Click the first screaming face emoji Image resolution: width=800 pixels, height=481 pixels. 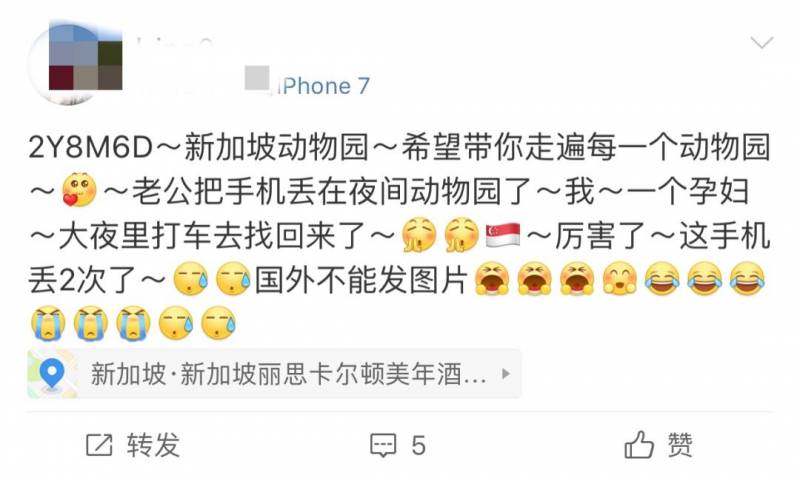[x=492, y=279]
